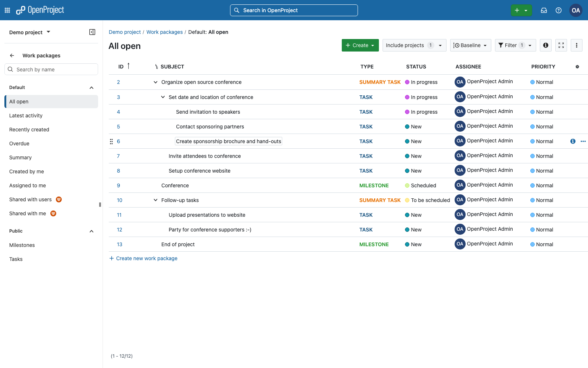The height and width of the screenshot is (368, 588).
Task: Collapse Follow-up tasks hierarchy
Action: 155,200
